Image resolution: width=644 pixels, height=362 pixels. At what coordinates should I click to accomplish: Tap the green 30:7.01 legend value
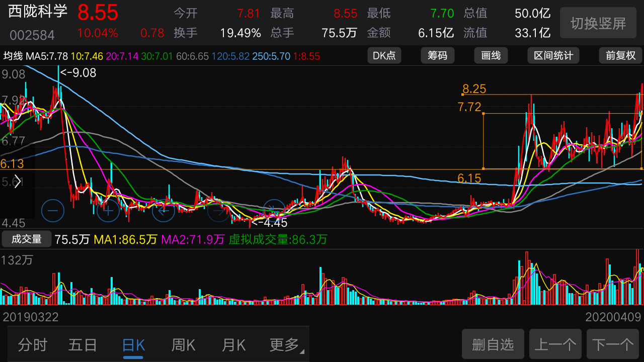tap(157, 56)
